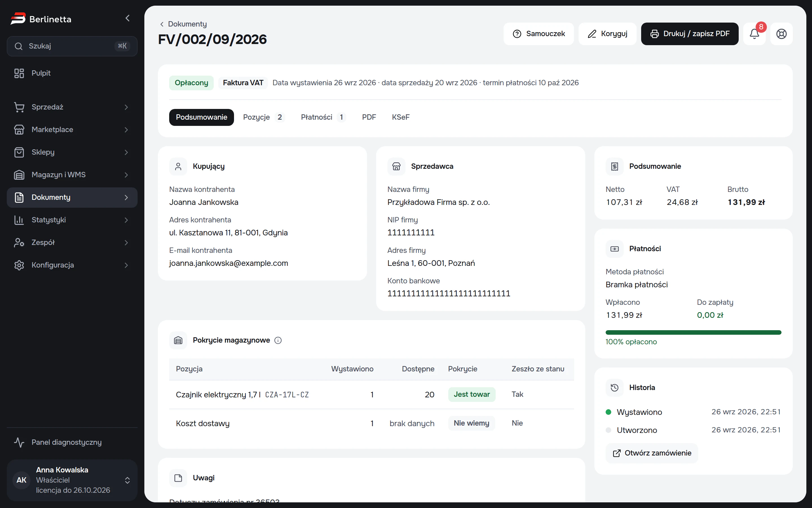Click the Koryguj button
This screenshot has width=812, height=508.
point(607,34)
